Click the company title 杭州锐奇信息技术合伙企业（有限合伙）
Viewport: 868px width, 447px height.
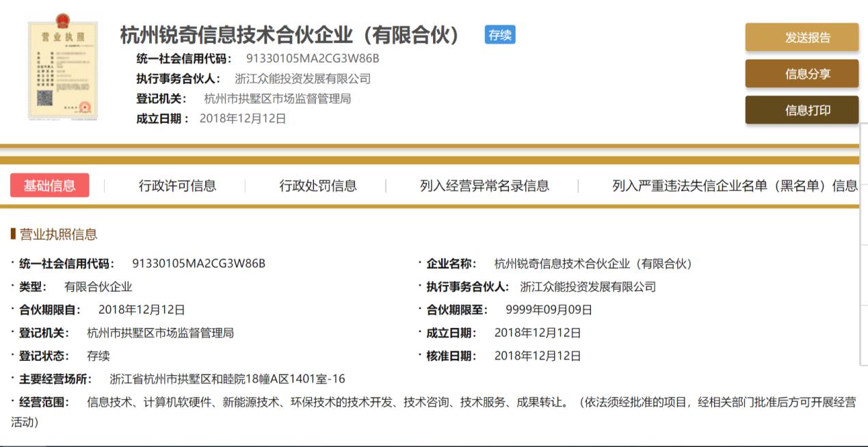(x=290, y=35)
